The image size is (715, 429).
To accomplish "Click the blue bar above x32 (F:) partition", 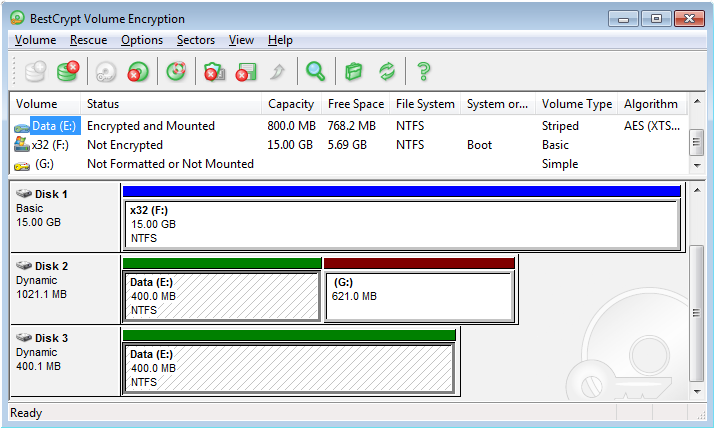I will (x=400, y=190).
